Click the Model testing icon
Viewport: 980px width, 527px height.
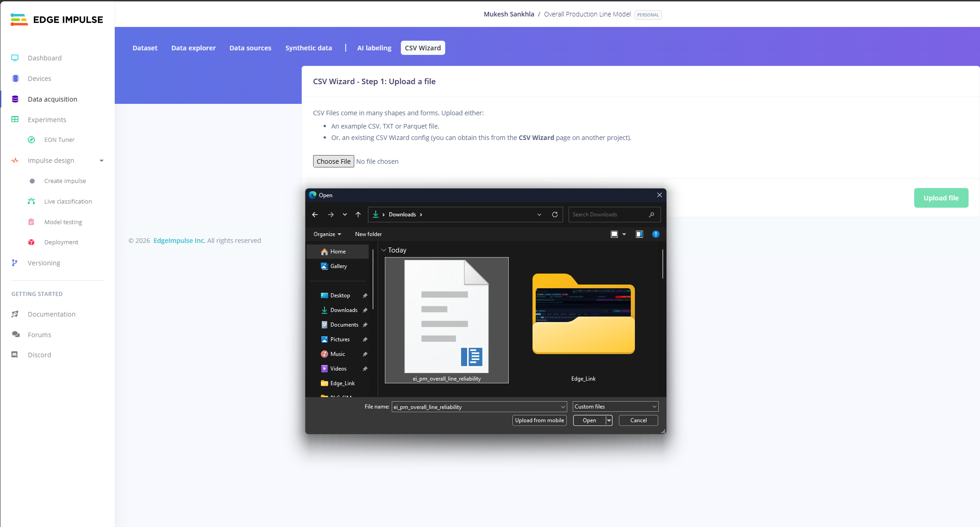point(31,222)
